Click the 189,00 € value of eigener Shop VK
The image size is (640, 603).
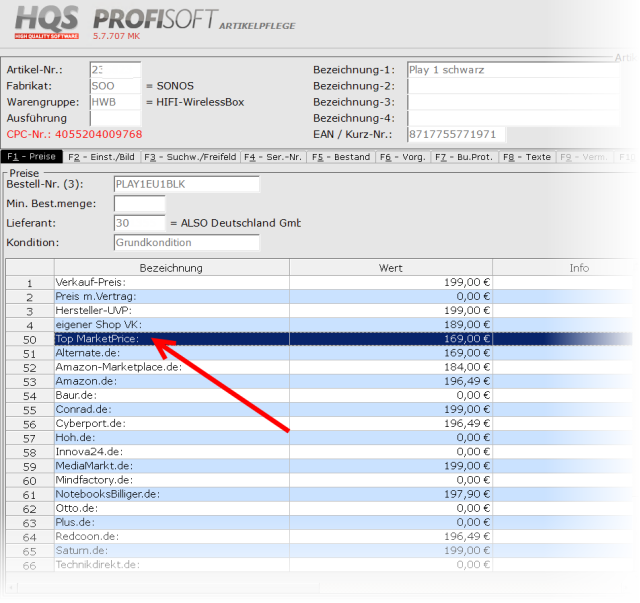click(467, 325)
